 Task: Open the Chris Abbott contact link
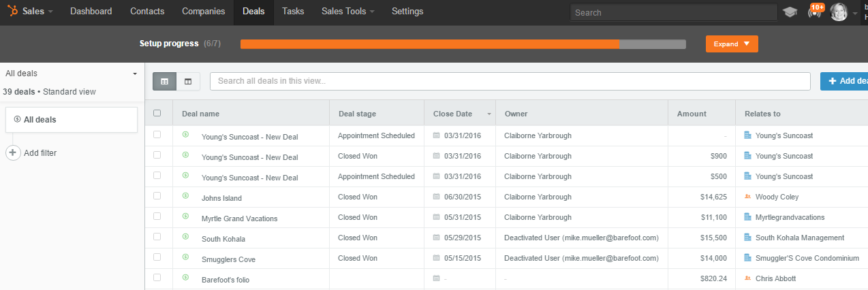[775, 278]
